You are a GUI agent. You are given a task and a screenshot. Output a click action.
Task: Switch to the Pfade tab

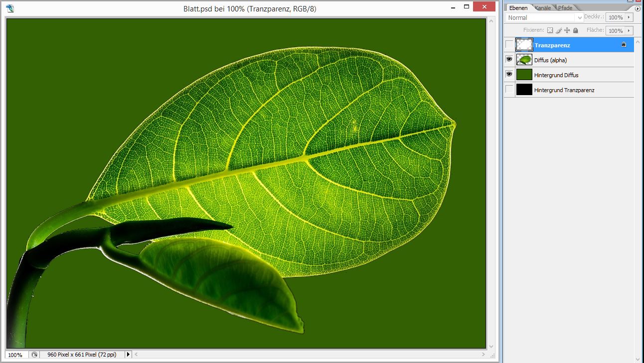565,8
